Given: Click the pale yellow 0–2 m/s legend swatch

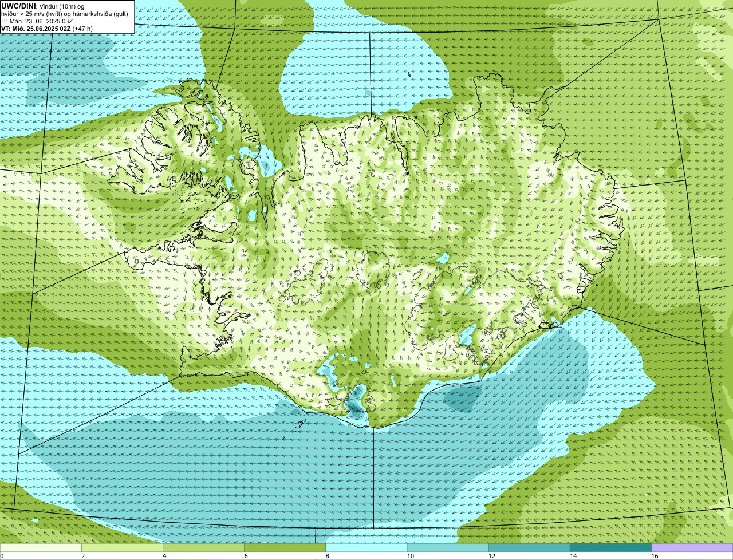Looking at the screenshot, I should tap(41, 548).
